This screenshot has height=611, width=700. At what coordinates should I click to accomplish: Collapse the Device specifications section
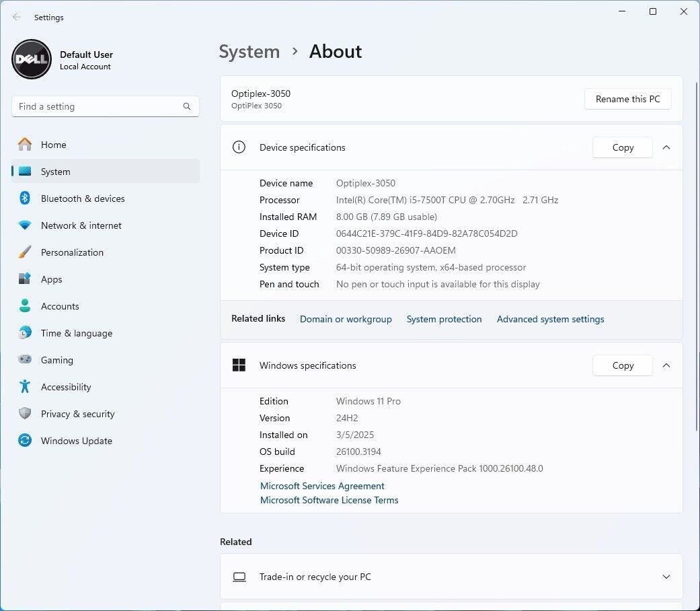pos(666,147)
